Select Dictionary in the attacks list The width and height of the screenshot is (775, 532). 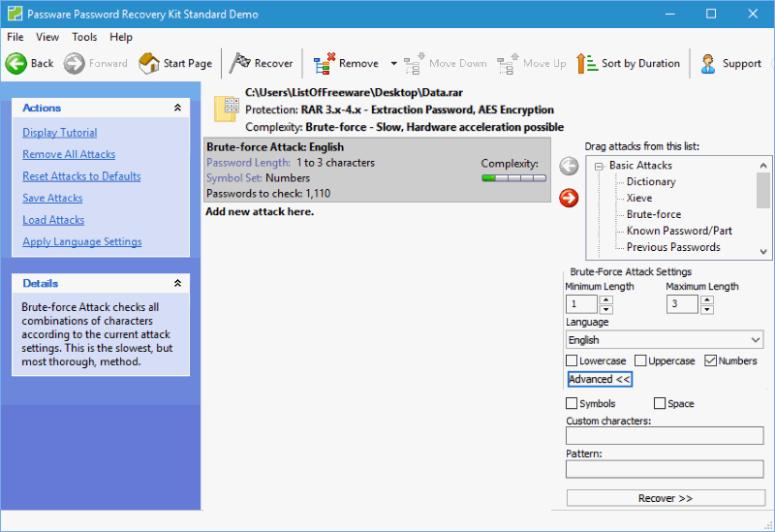pos(651,181)
